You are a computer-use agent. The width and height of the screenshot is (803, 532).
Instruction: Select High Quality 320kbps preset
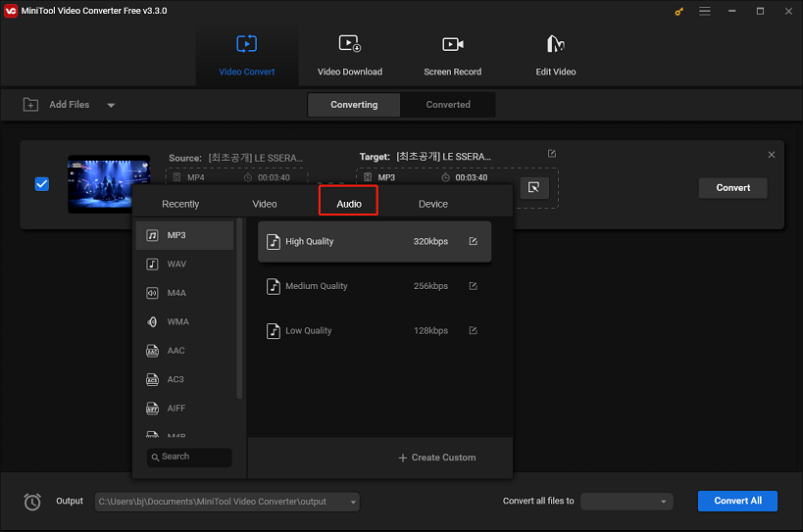pos(375,241)
